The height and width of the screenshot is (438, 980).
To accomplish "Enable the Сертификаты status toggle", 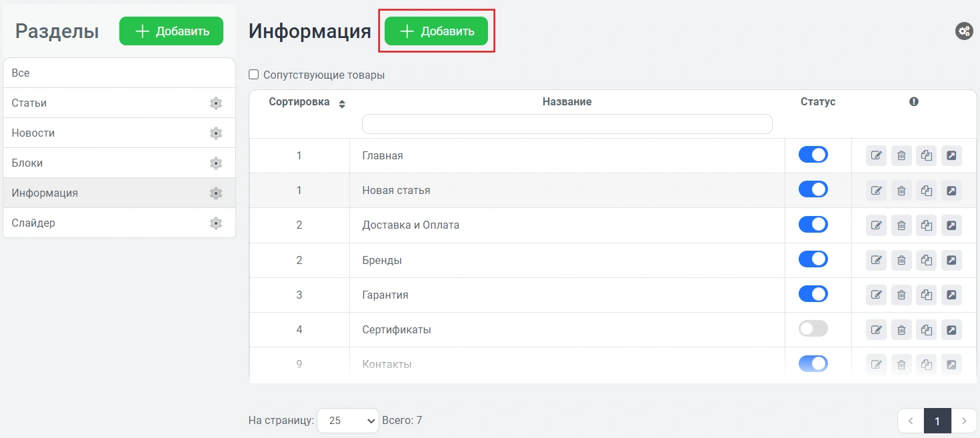I will (x=813, y=329).
